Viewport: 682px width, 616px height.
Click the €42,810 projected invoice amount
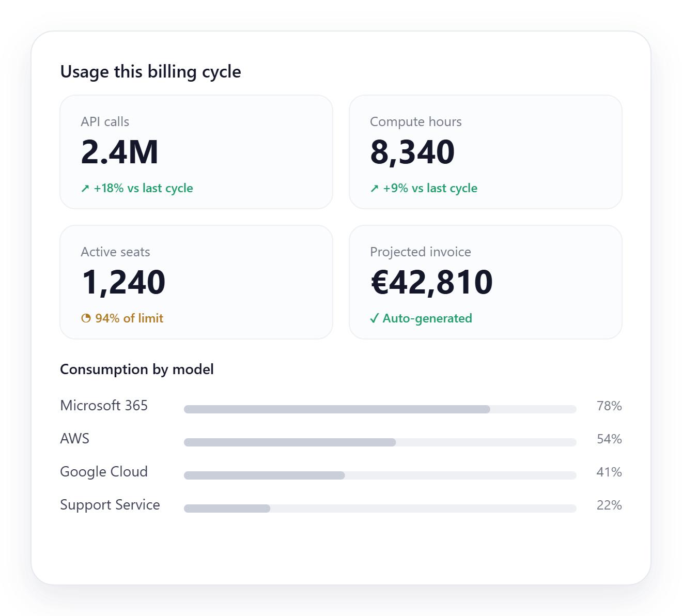pyautogui.click(x=432, y=283)
